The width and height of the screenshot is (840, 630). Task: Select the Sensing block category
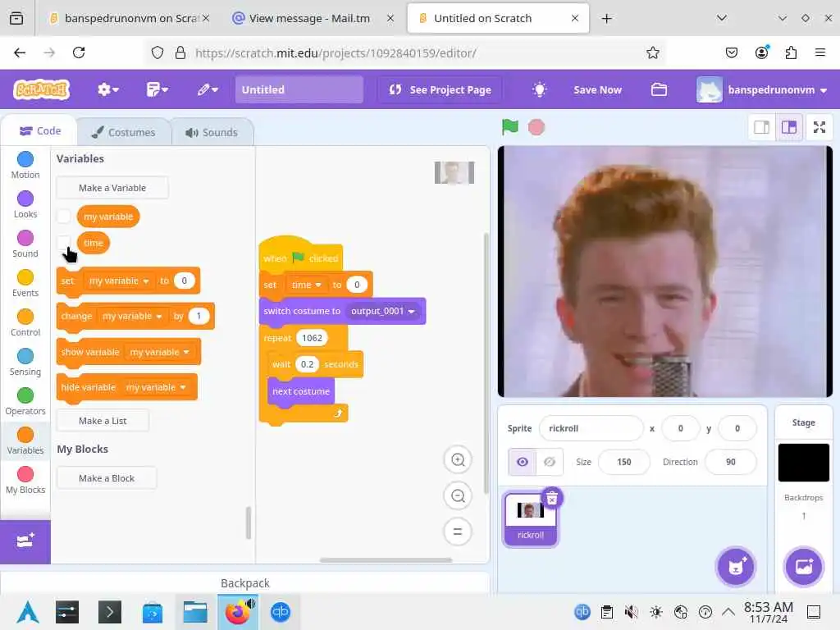coord(25,362)
